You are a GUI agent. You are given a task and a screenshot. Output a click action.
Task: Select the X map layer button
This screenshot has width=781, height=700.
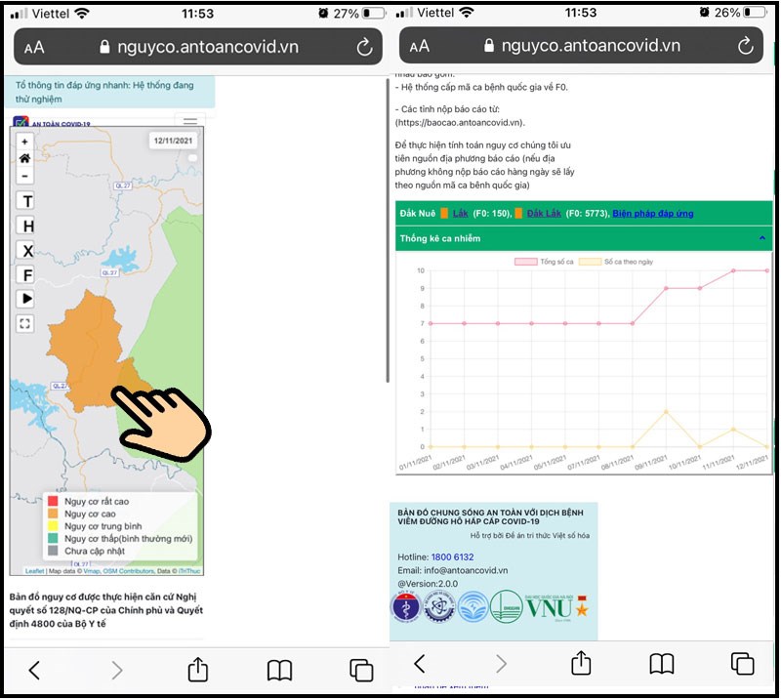tap(25, 250)
